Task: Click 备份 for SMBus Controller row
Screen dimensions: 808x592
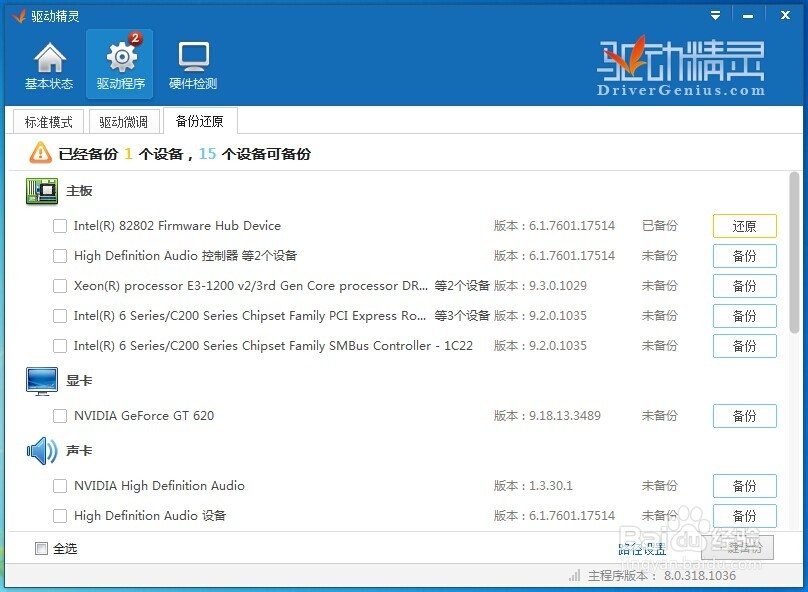Action: (745, 346)
